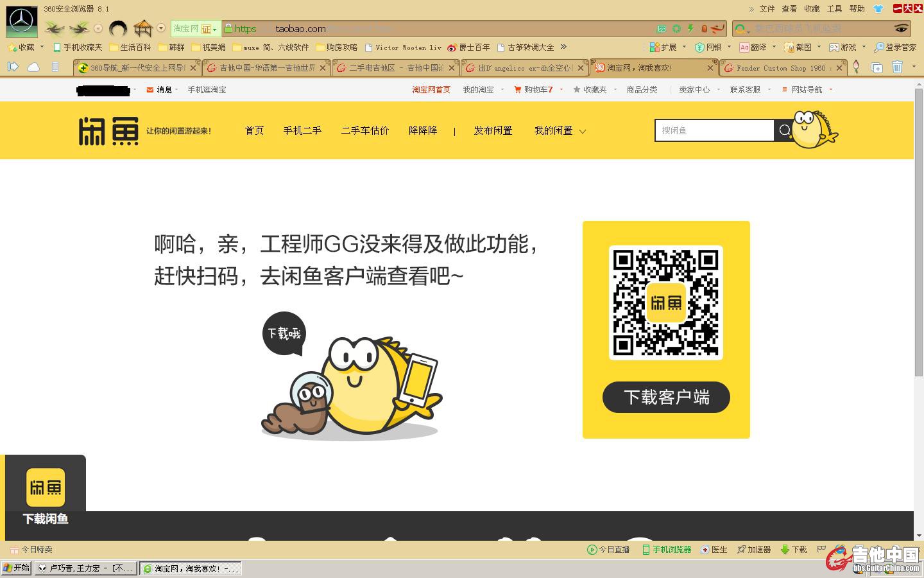Open the 手机二手 navigation link
Screen dimensions: 924x578
[x=302, y=130]
